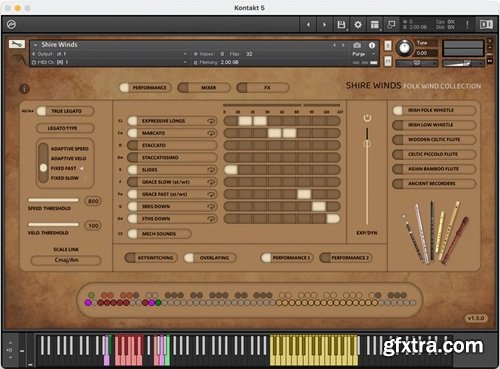Open Output channel dropdown
The height and width of the screenshot is (369, 500).
[110, 54]
